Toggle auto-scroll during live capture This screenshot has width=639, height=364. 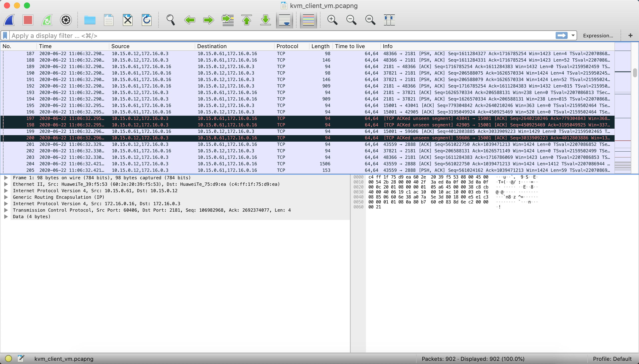click(284, 20)
